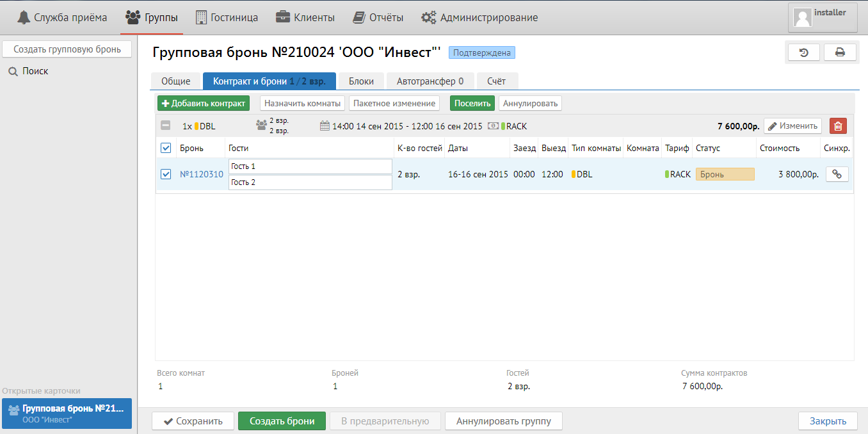Screen dimensions: 868x434
Task: Click the print icon button
Action: pos(840,52)
